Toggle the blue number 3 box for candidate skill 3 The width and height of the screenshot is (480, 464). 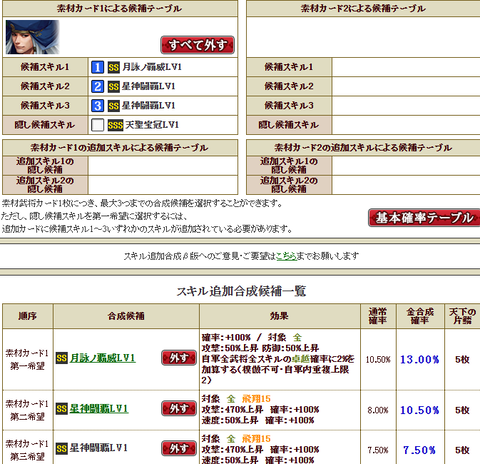(97, 106)
